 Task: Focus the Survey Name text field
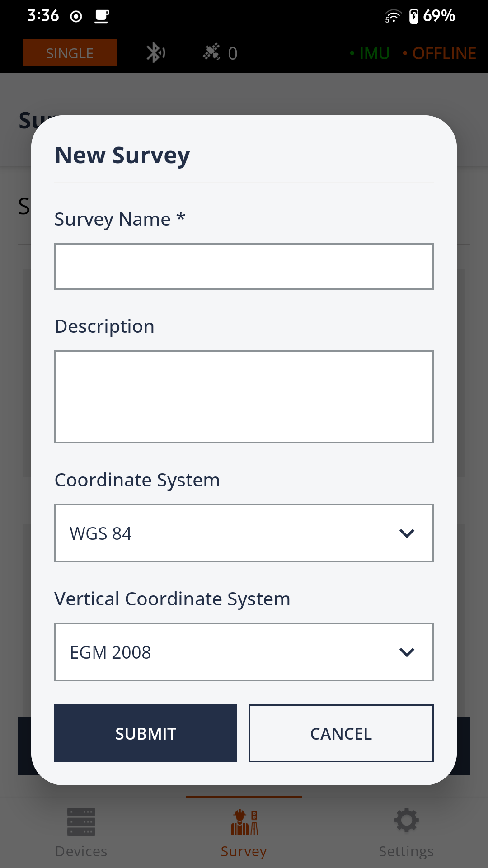(x=244, y=267)
